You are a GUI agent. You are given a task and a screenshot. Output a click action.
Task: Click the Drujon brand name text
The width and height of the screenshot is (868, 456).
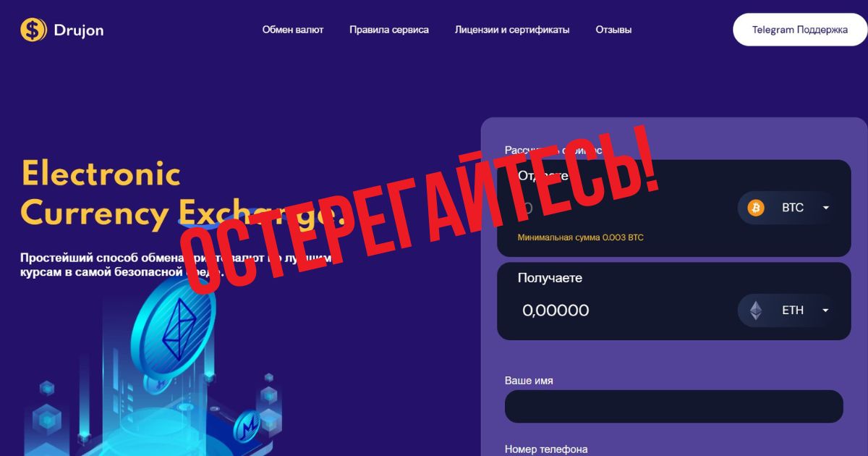click(x=79, y=30)
